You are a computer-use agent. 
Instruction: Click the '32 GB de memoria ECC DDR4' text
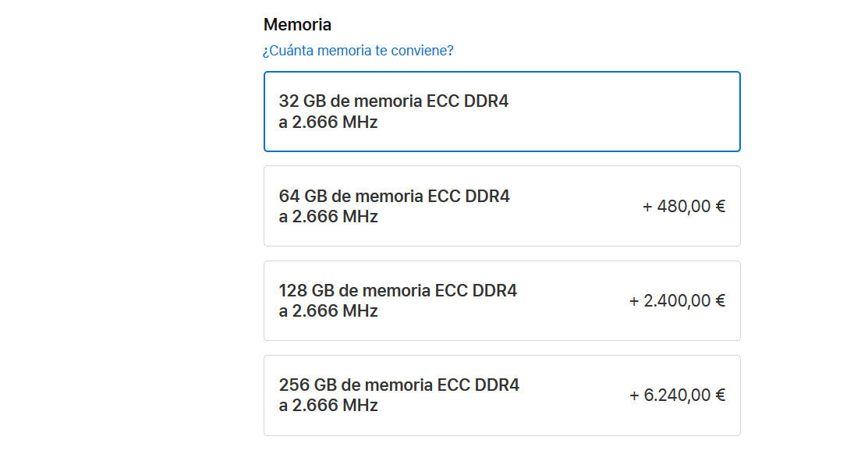[394, 101]
